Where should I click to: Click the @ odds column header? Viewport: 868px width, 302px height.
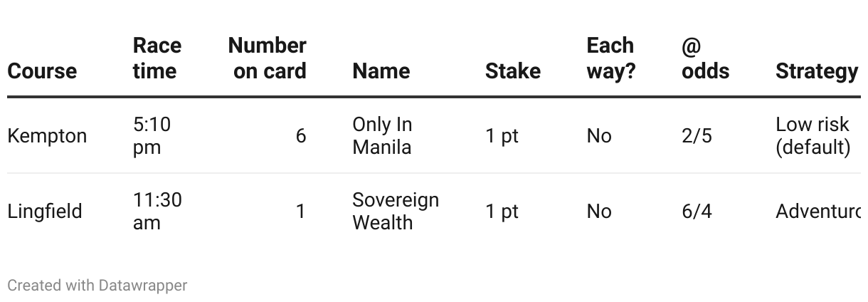(x=704, y=58)
